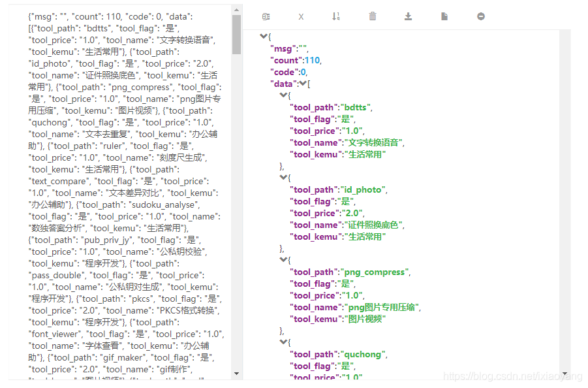Collapse the object containing png_compress
This screenshot has width=588, height=388.
[283, 260]
